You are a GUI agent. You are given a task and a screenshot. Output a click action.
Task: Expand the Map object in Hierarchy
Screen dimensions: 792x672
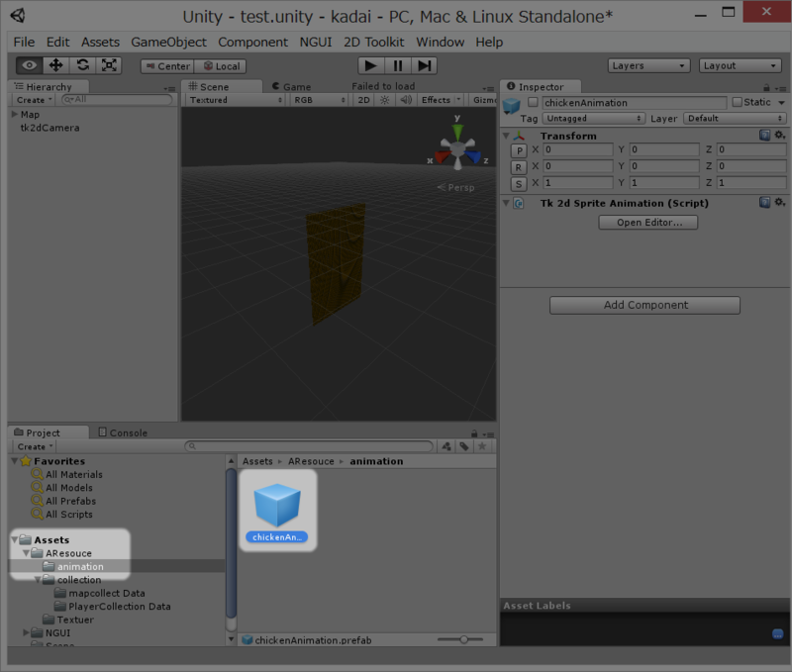(x=15, y=114)
